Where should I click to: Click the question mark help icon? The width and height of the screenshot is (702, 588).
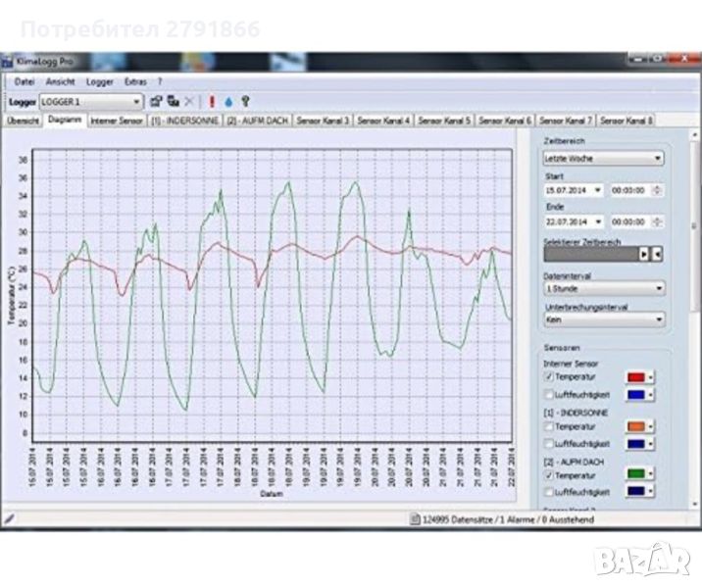245,101
